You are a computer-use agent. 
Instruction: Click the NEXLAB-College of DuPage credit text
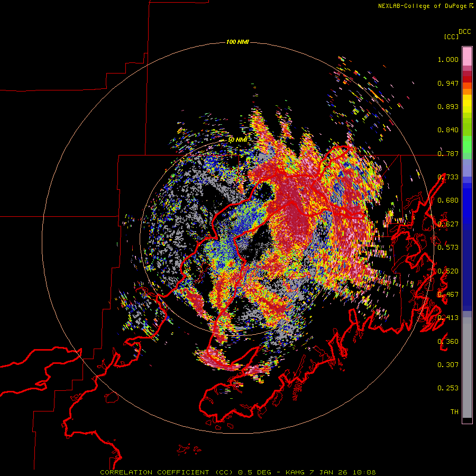(x=422, y=6)
